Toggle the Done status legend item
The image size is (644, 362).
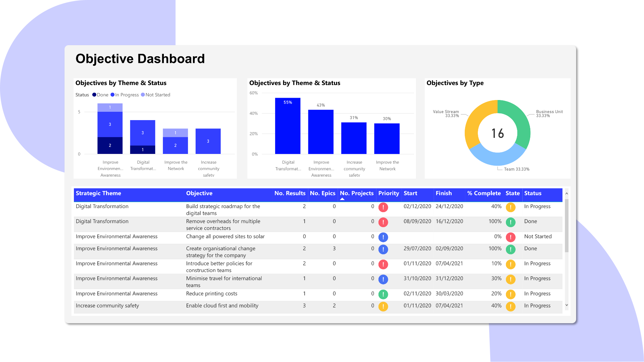(100, 95)
